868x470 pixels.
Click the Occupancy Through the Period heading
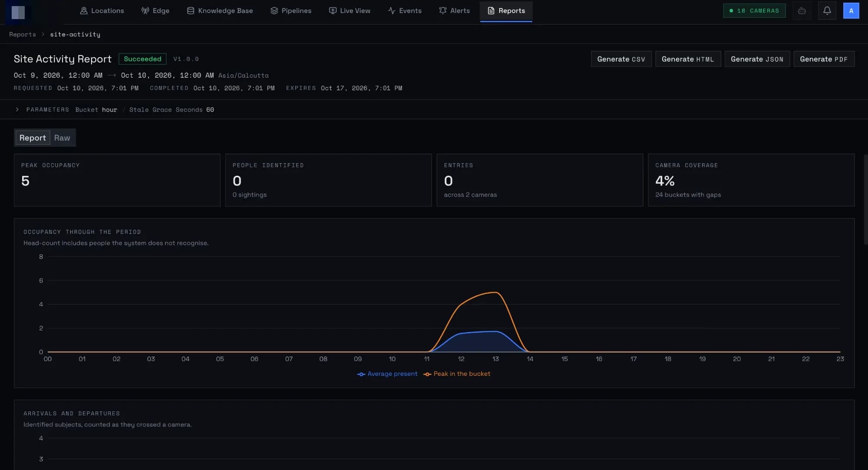(x=82, y=232)
